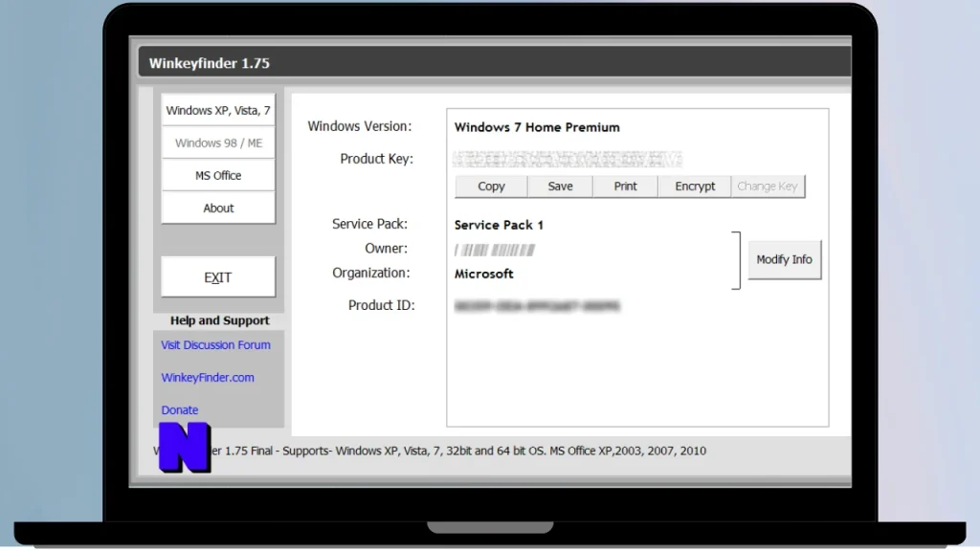980x551 pixels.
Task: Open the About section
Action: (x=218, y=208)
